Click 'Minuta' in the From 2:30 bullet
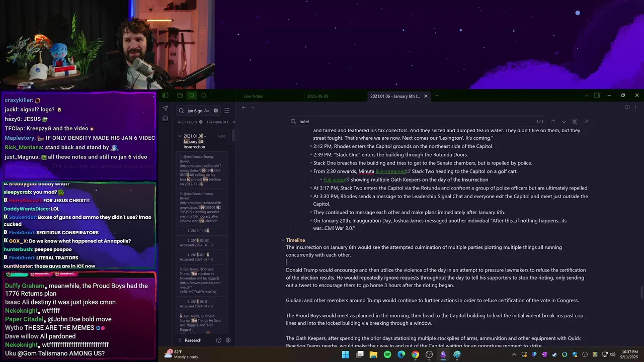The width and height of the screenshot is (644, 362). (366, 171)
